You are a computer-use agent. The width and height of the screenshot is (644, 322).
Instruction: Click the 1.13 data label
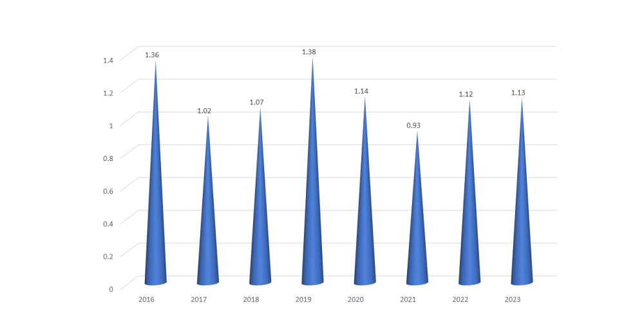tap(518, 93)
